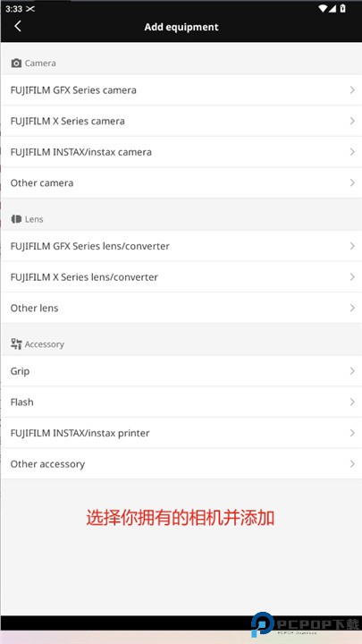Select the Grip accessory entry
The height and width of the screenshot is (644, 362).
click(x=181, y=371)
